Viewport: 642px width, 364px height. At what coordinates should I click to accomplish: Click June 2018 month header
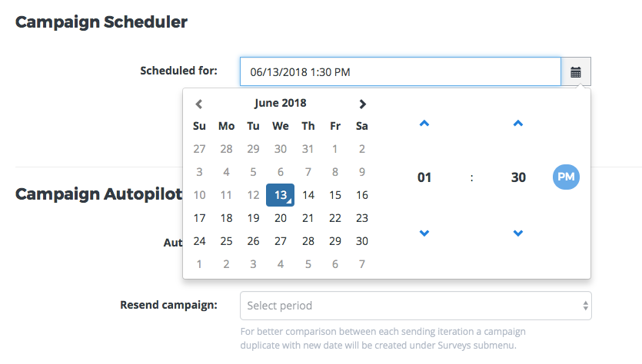280,103
